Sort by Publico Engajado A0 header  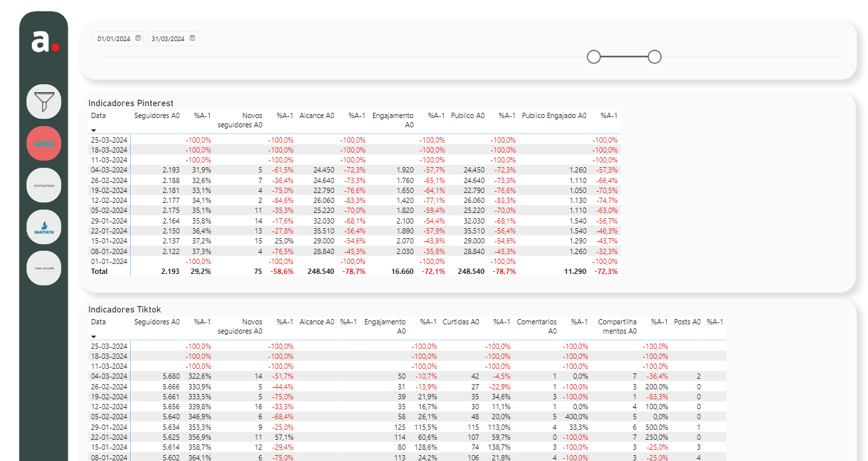[x=554, y=115]
